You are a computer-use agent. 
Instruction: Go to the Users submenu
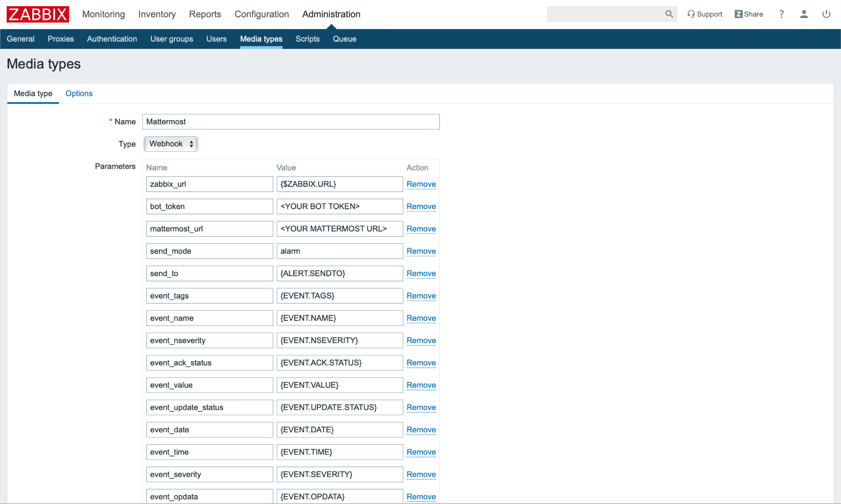[x=216, y=39]
